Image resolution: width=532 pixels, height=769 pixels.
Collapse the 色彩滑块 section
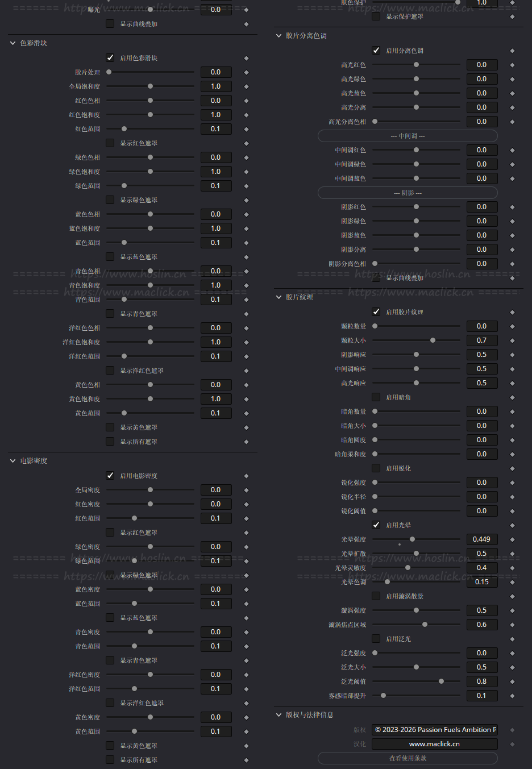pyautogui.click(x=13, y=43)
